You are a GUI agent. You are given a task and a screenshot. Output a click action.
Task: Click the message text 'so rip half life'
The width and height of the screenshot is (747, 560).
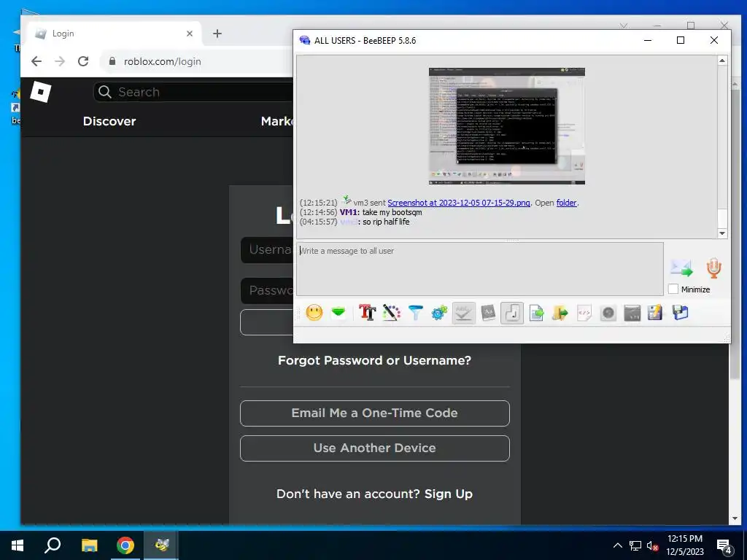point(386,222)
